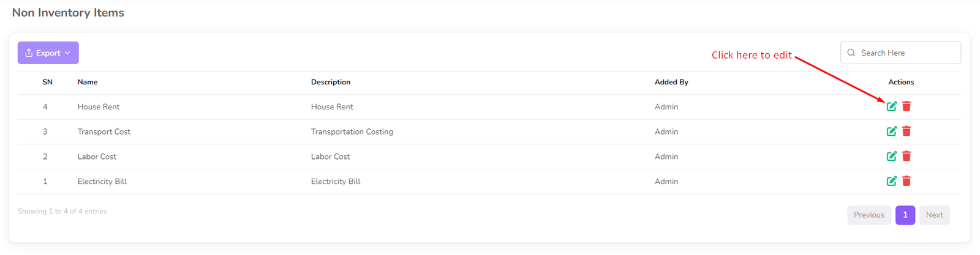980x255 pixels.
Task: Delete the House Rent item
Action: point(907,106)
